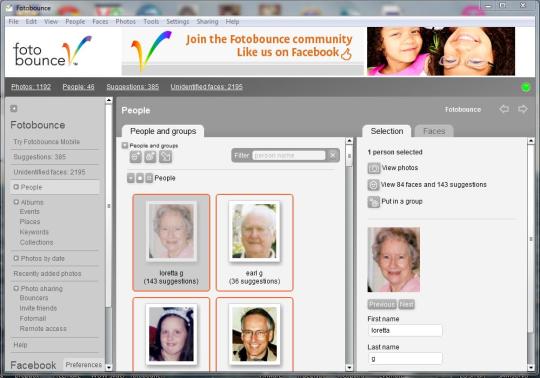Select the girl with tiara person card

tap(171, 335)
